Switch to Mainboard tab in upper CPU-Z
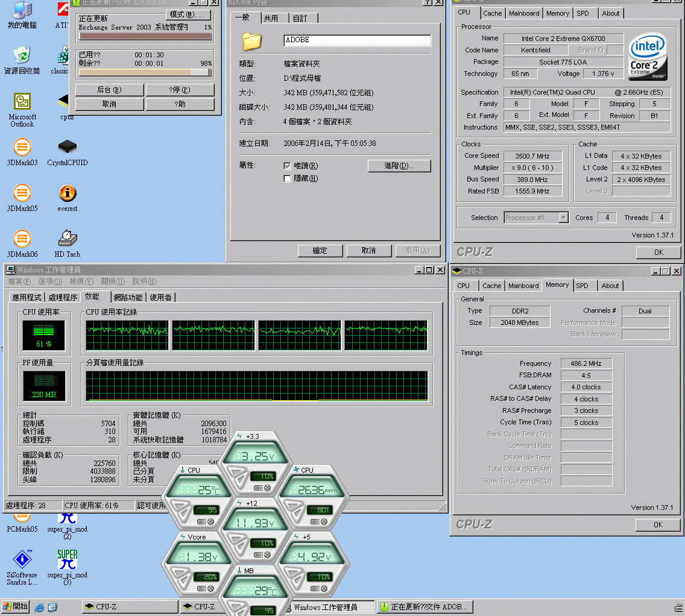 click(524, 13)
